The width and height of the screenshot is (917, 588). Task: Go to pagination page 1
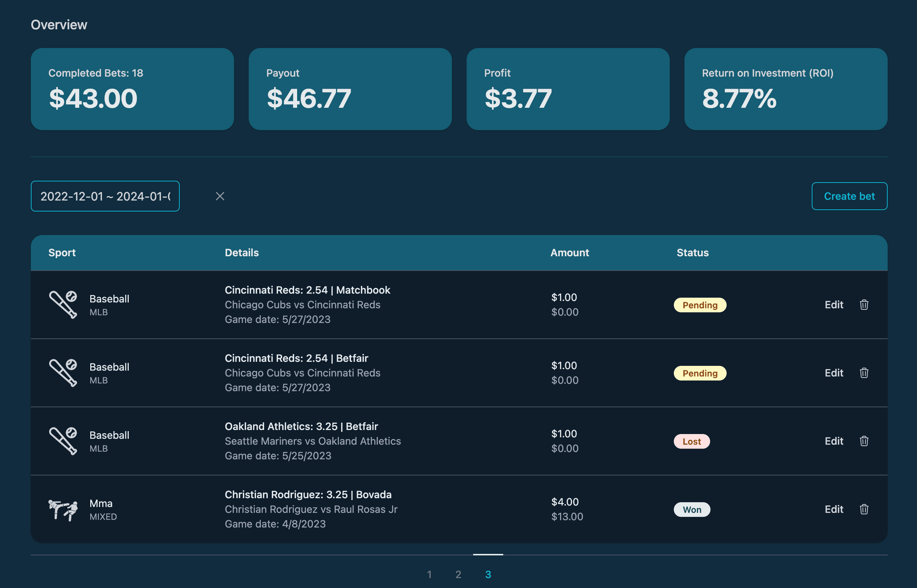click(429, 574)
